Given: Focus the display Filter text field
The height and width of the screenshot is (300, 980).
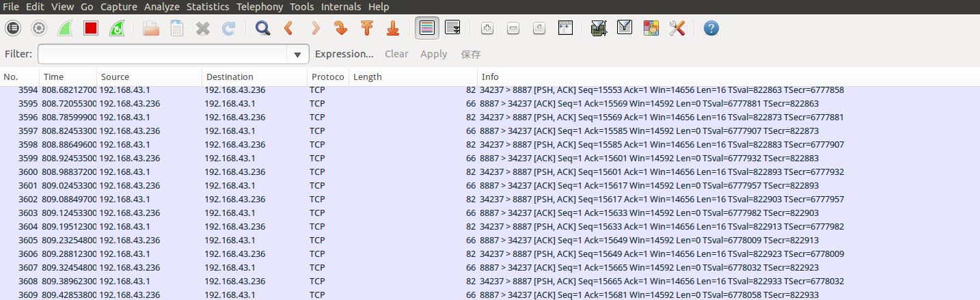Looking at the screenshot, I should (x=163, y=54).
